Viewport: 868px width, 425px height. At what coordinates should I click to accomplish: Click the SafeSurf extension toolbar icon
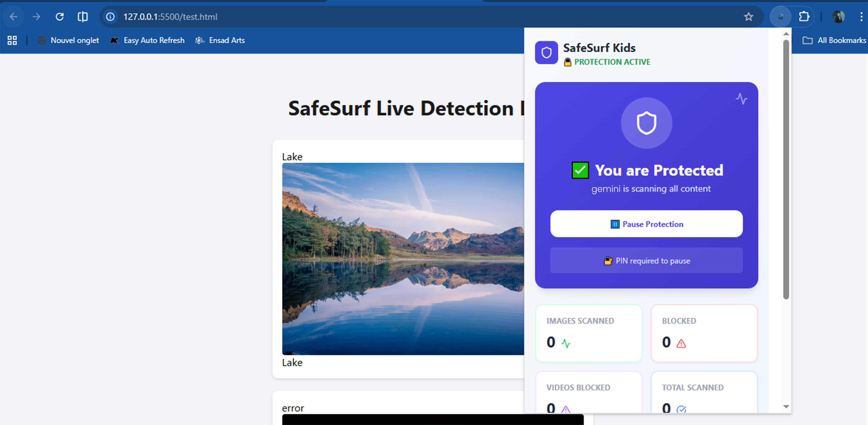click(x=780, y=16)
